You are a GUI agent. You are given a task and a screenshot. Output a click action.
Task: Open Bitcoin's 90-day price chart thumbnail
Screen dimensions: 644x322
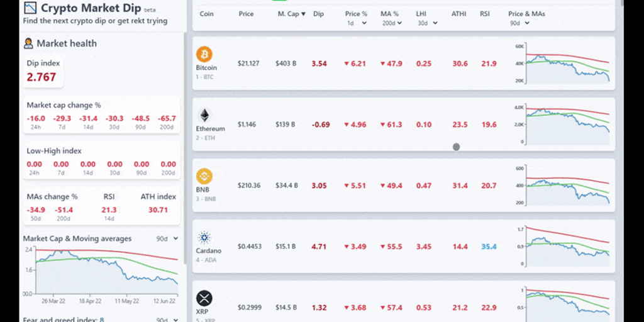coord(563,64)
